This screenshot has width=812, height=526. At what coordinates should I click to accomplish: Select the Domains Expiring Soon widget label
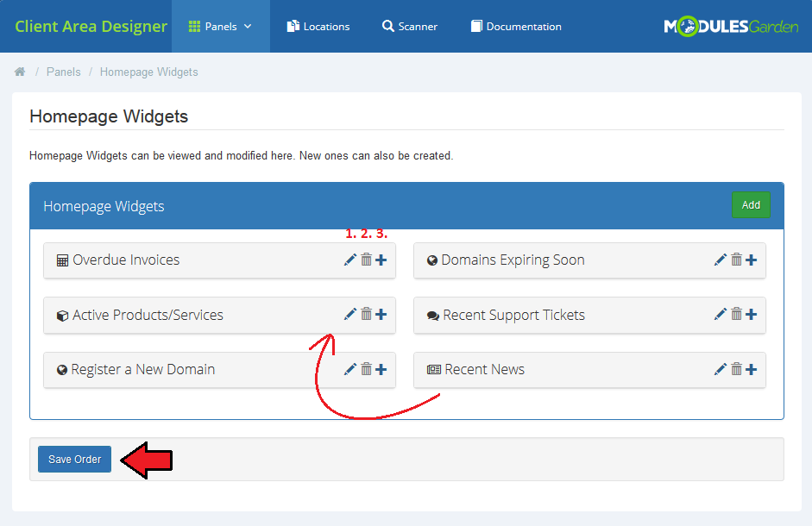pyautogui.click(x=513, y=260)
